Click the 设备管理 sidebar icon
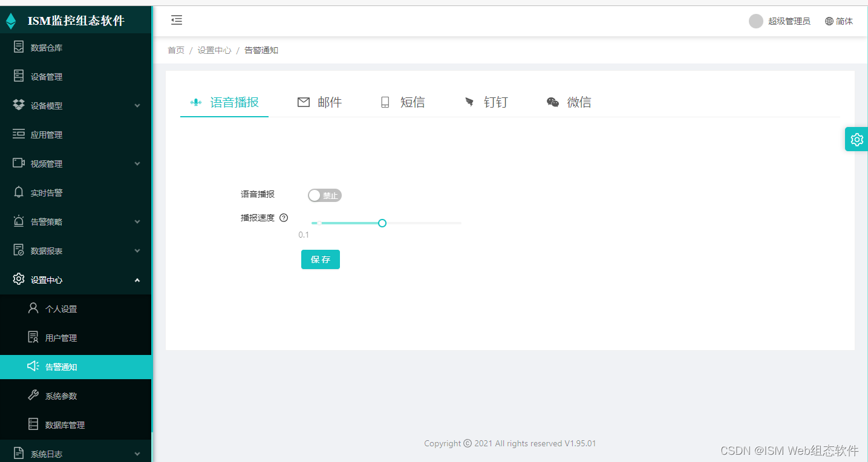The height and width of the screenshot is (462, 868). click(19, 76)
